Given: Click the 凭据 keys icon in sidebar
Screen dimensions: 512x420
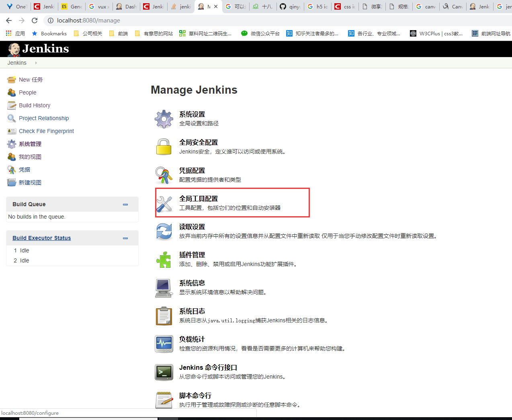Looking at the screenshot, I should click(12, 170).
